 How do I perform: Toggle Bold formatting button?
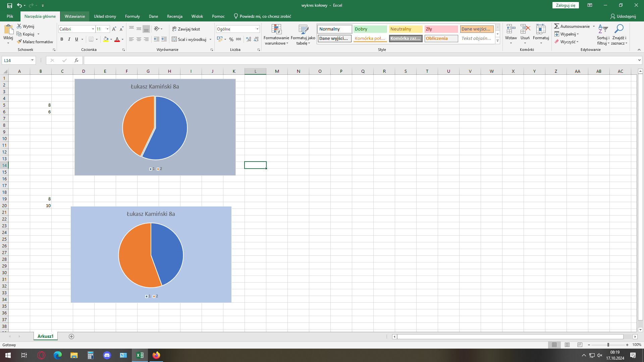click(62, 39)
